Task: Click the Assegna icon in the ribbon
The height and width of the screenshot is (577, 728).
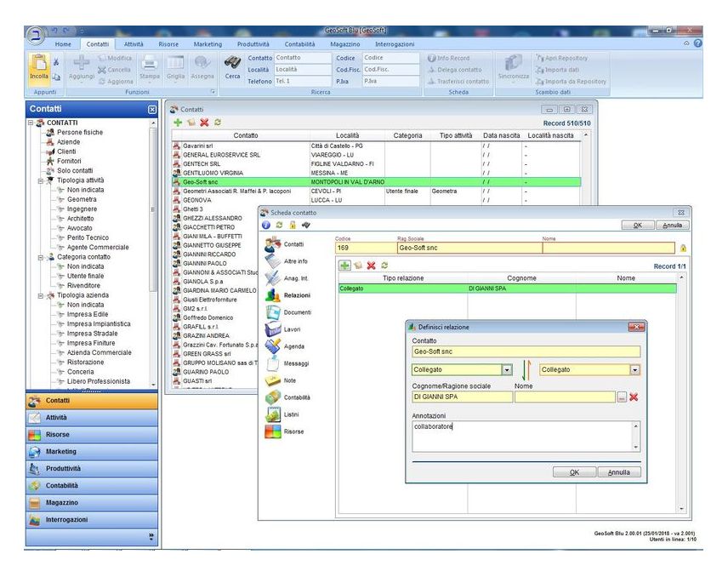Action: click(x=202, y=62)
